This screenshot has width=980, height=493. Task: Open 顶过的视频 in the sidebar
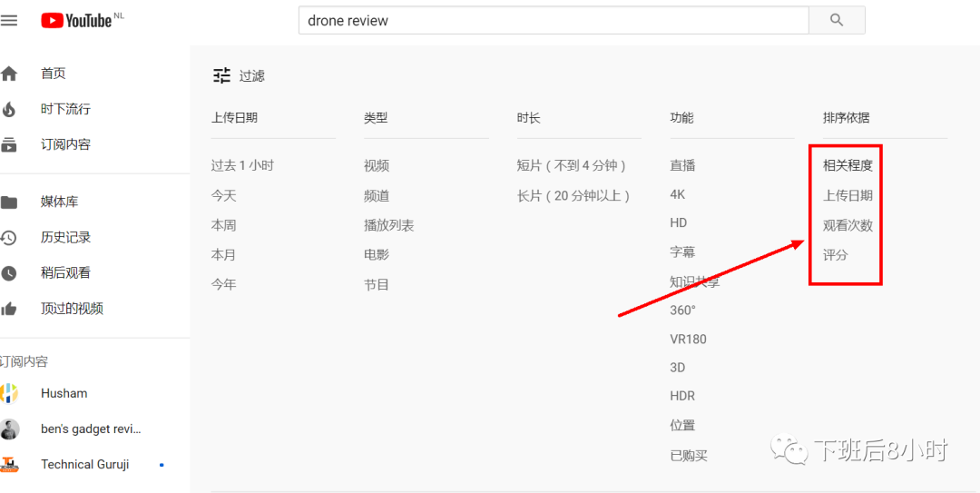[72, 309]
